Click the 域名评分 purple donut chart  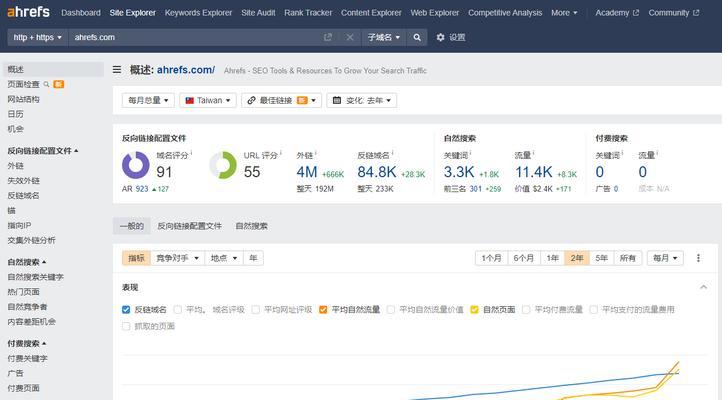click(x=135, y=165)
